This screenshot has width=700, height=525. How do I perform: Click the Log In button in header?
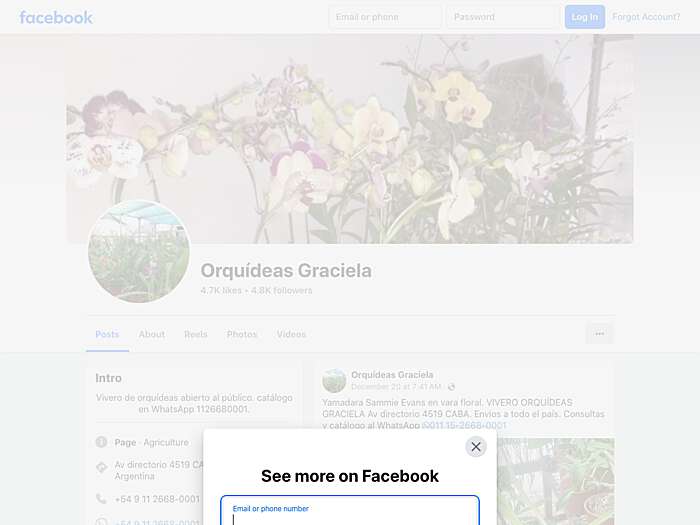(x=585, y=17)
